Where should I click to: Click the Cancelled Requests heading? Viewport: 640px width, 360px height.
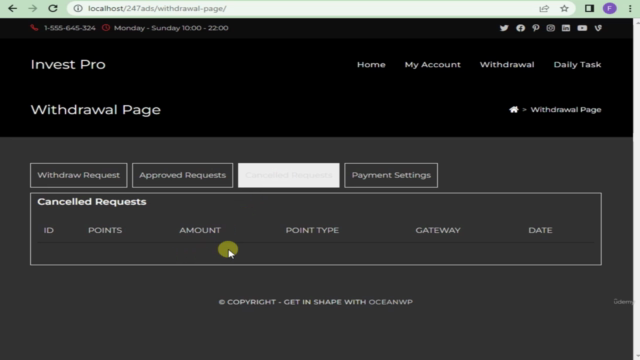coord(92,202)
